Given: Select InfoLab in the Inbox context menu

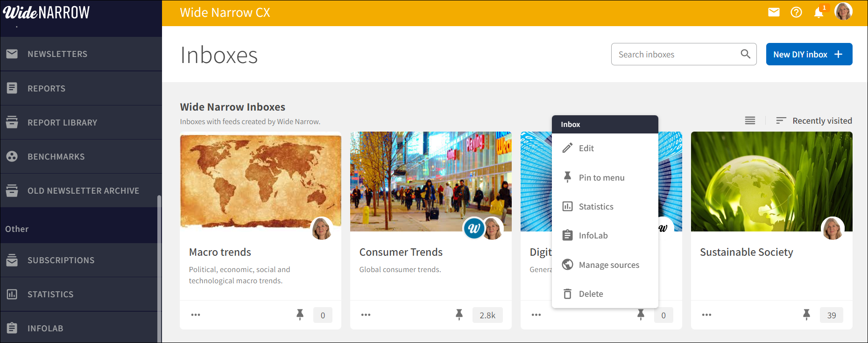Looking at the screenshot, I should click(605, 235).
